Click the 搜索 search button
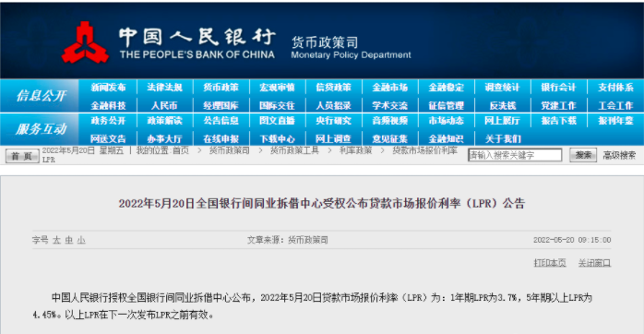This screenshot has height=334, width=644. click(583, 155)
